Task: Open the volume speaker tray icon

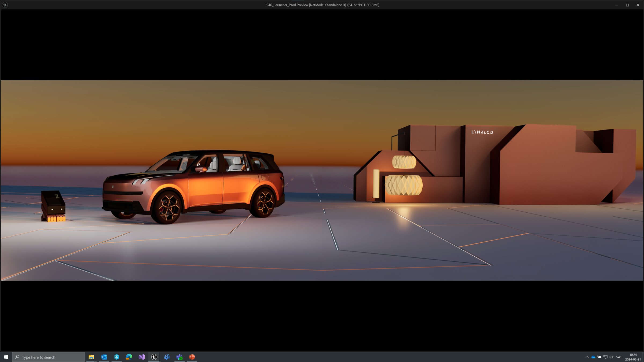Action: 611,357
